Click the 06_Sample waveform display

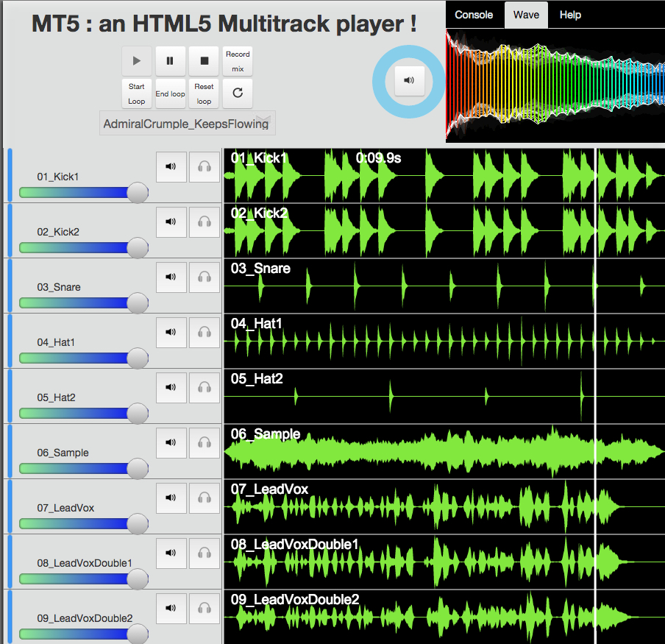coord(441,449)
